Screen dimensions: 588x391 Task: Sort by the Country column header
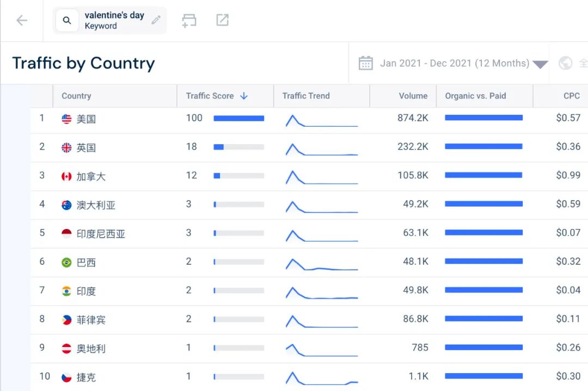pos(76,96)
